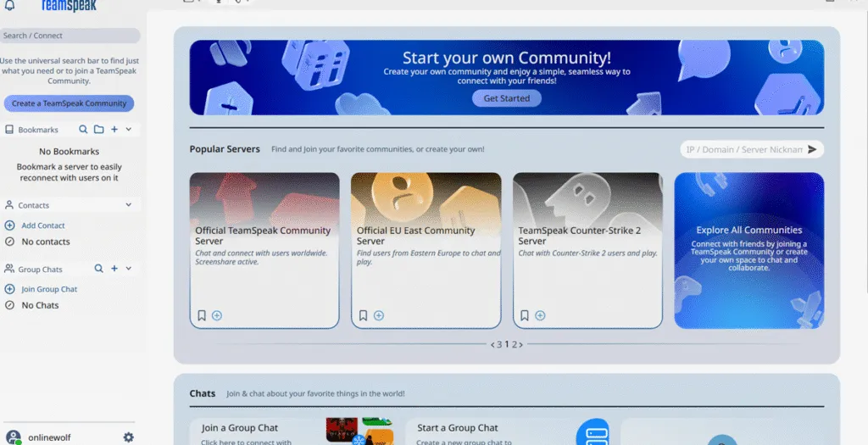The height and width of the screenshot is (445, 868).
Task: Click the onlinewolf user avatar
Action: pos(14,437)
